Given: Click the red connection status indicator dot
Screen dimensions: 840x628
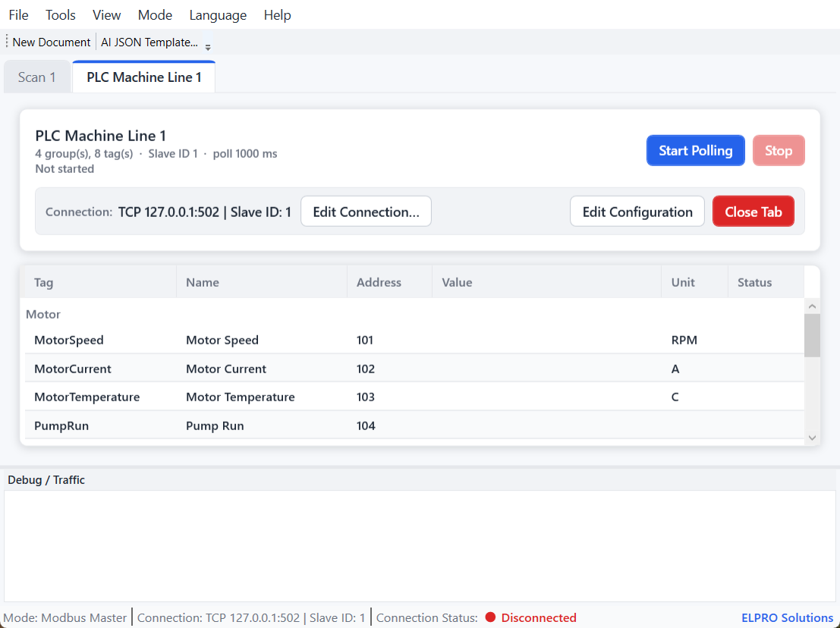Looking at the screenshot, I should (x=490, y=617).
